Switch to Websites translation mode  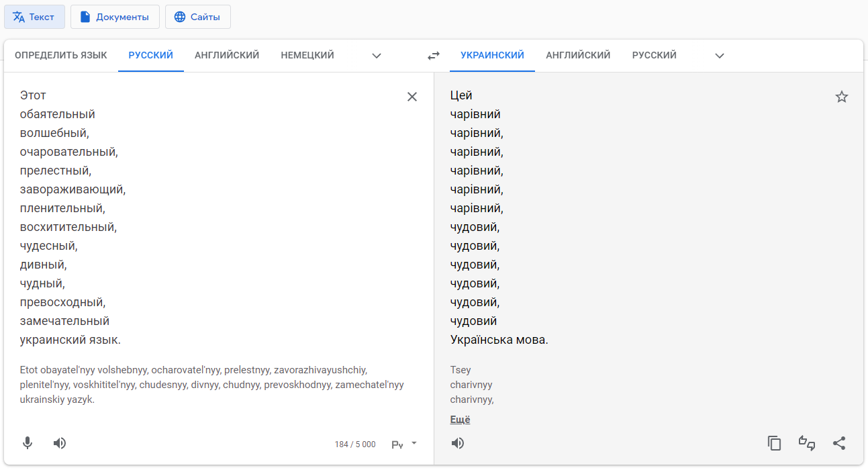coord(198,17)
